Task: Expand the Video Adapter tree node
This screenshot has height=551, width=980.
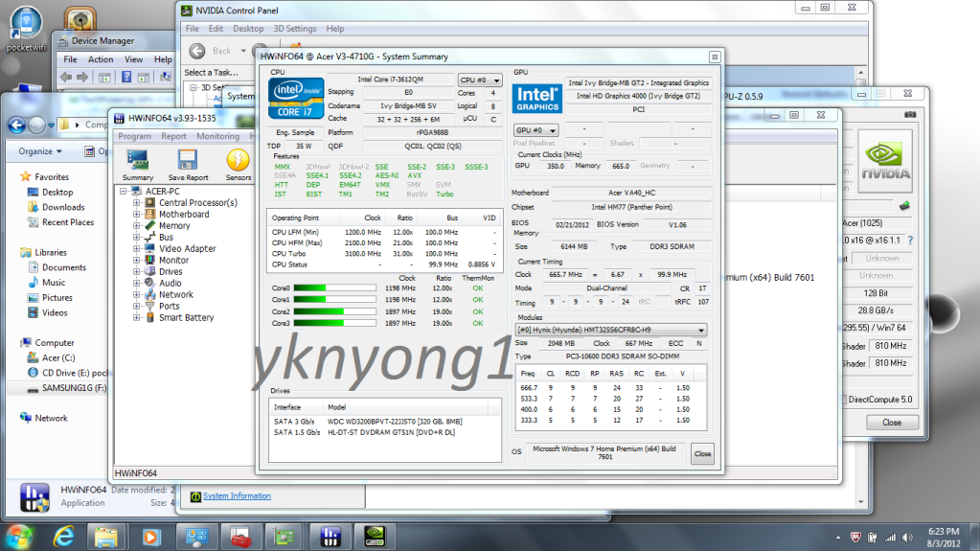Action: coord(136,248)
